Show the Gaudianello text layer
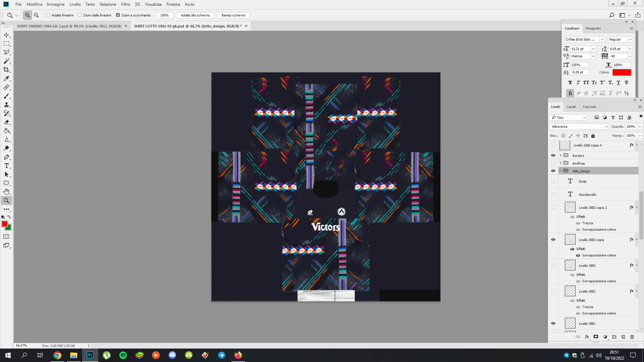The width and height of the screenshot is (644, 362). (x=553, y=194)
